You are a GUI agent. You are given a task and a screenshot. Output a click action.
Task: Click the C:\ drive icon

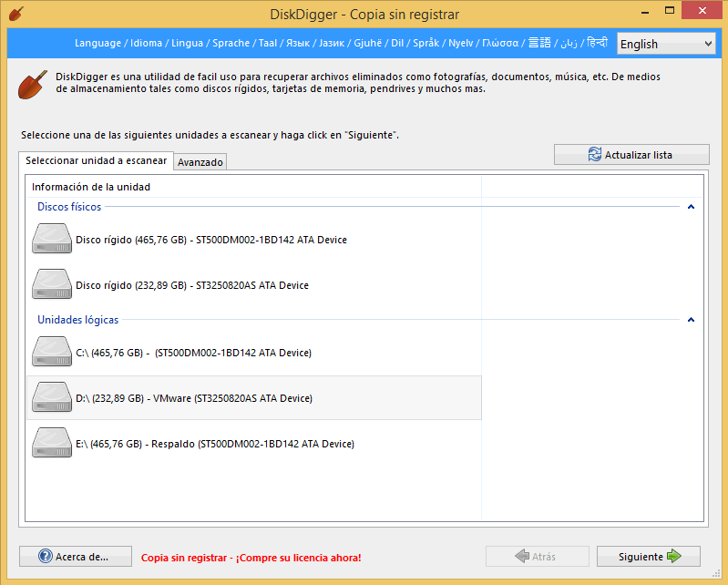click(x=52, y=353)
